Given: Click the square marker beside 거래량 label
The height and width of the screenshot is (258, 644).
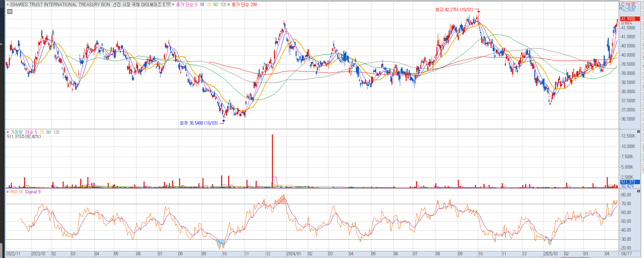Looking at the screenshot, I should [8, 132].
